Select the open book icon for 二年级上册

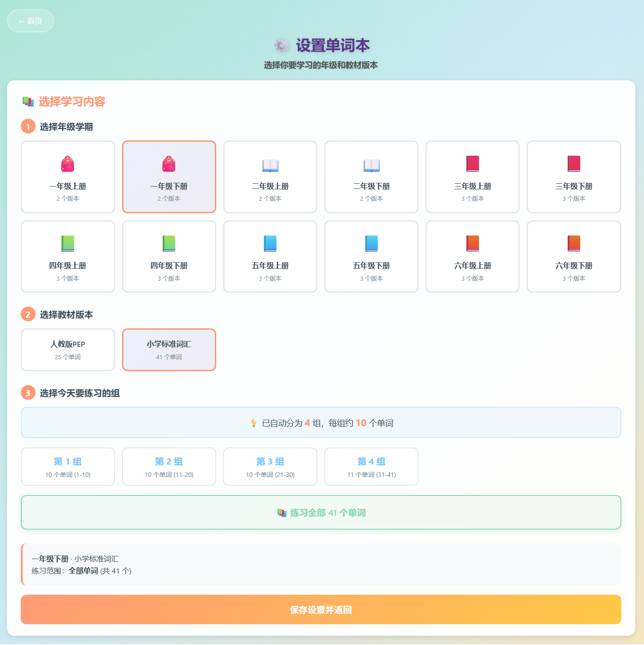click(270, 165)
